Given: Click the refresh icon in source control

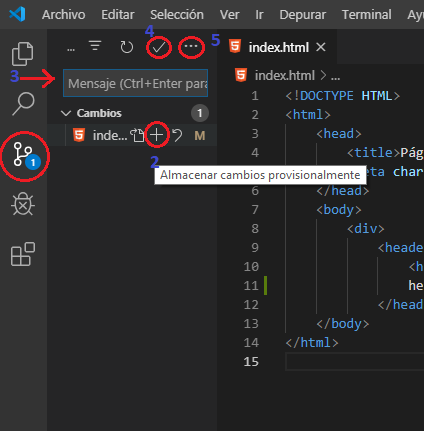Looking at the screenshot, I should tap(126, 47).
